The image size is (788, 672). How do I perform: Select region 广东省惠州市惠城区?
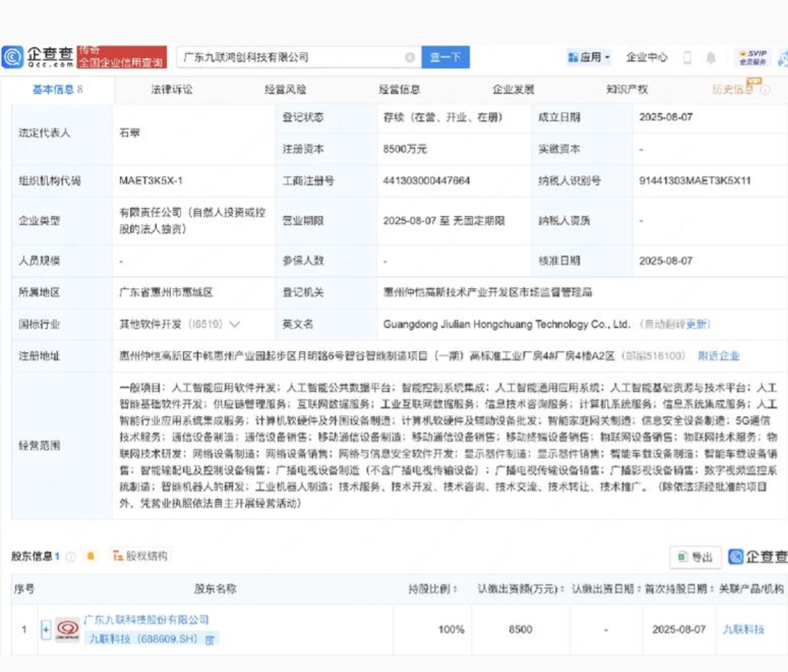coord(167,292)
